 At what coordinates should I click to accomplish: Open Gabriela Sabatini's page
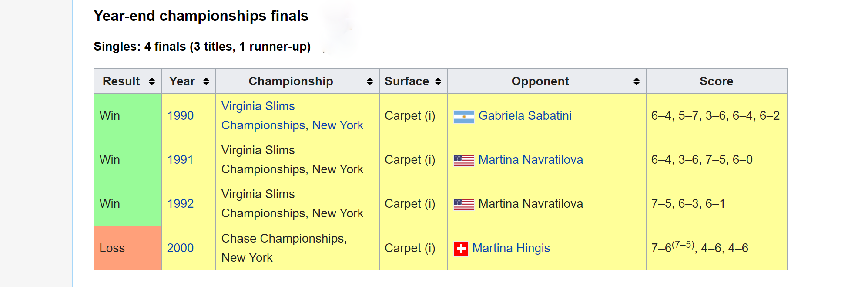[x=525, y=116]
